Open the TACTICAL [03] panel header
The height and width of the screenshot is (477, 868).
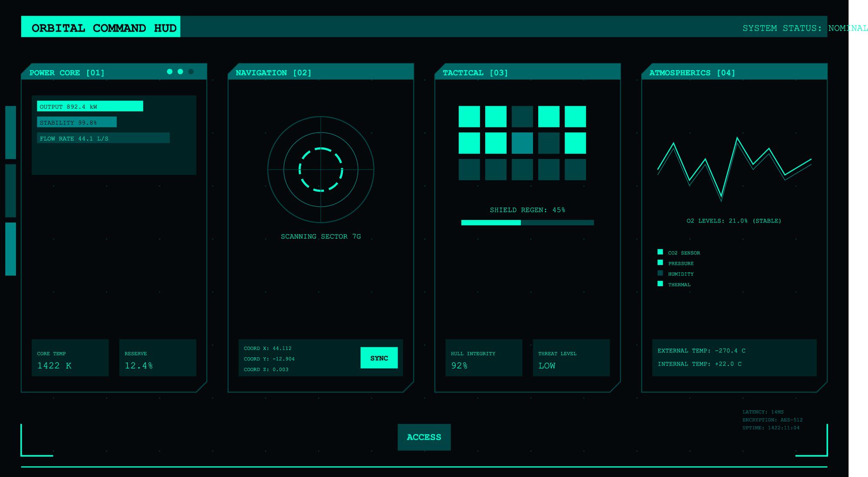(x=527, y=72)
